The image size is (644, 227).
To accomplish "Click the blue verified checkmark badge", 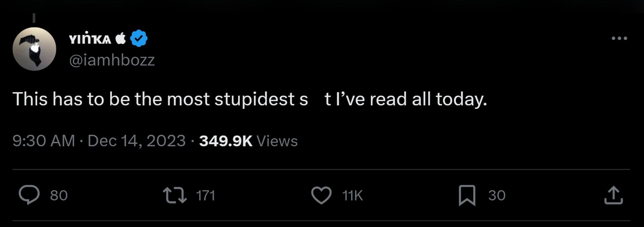I will 139,38.
